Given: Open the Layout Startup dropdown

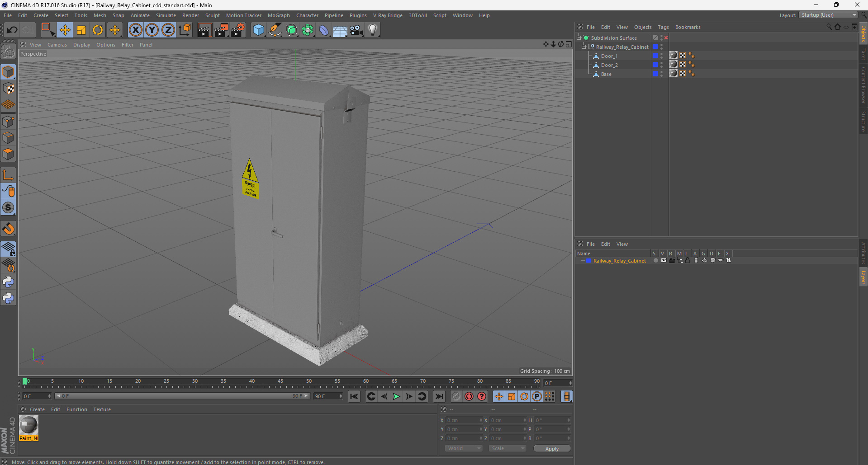Looking at the screenshot, I should pos(829,15).
